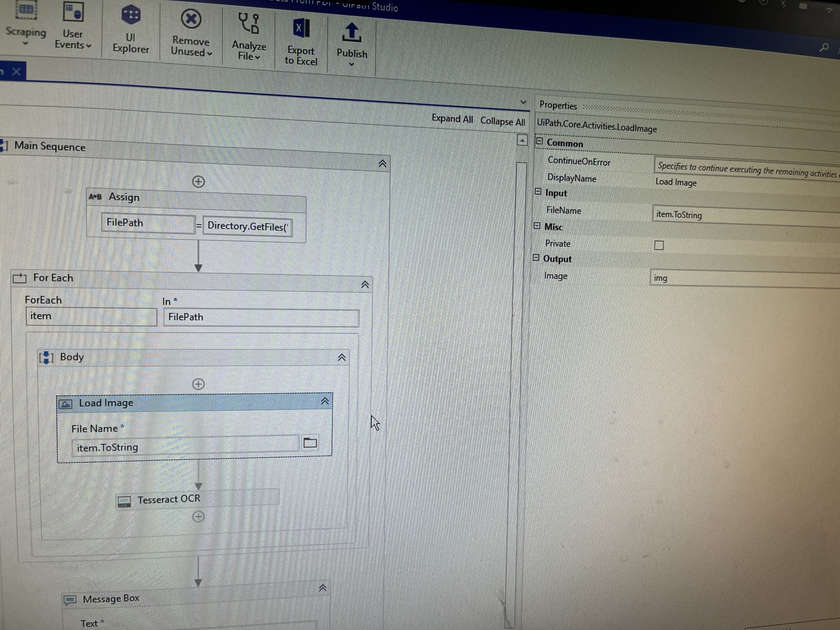Select the Tesseract OCR activity
The height and width of the screenshot is (630, 840).
(x=169, y=499)
